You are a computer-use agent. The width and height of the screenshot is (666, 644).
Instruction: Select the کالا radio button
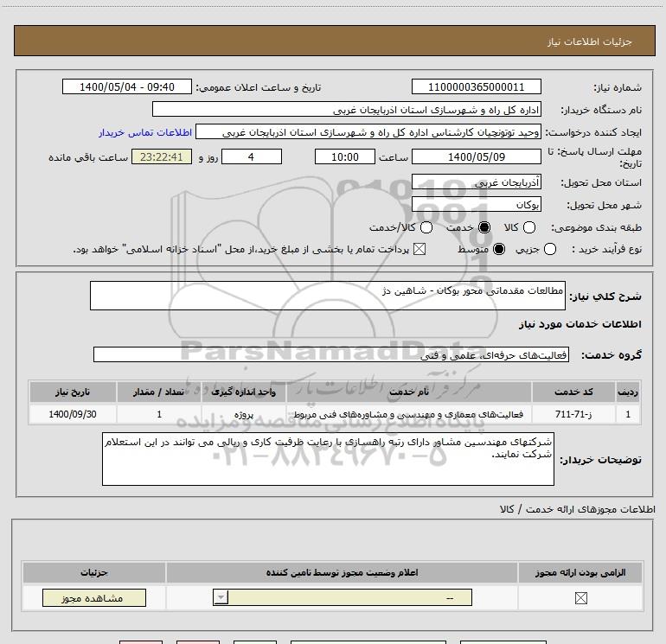pos(528,227)
